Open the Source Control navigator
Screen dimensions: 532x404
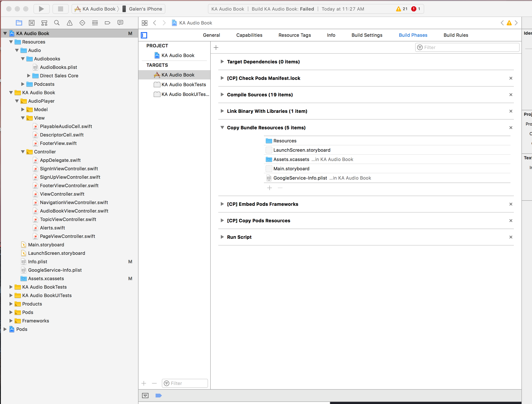31,23
